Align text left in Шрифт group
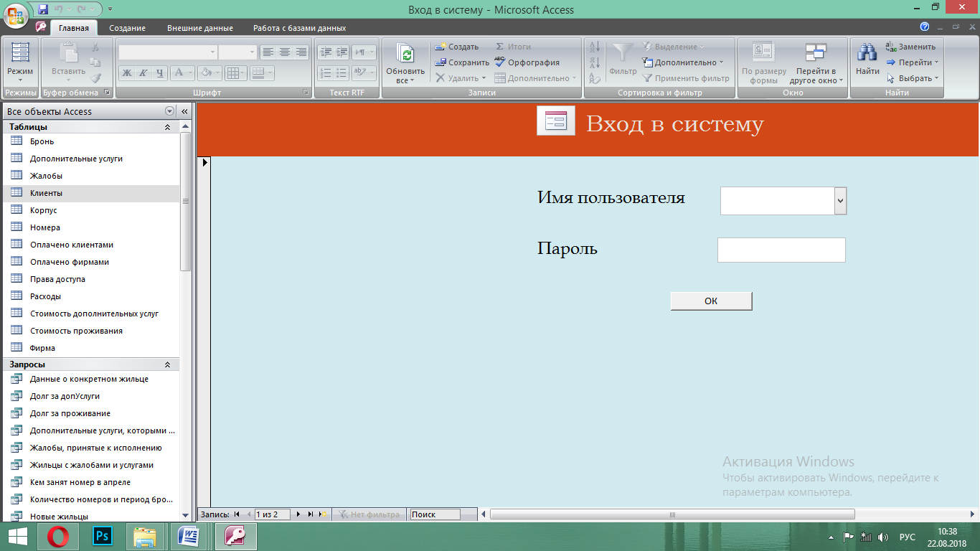This screenshot has width=980, height=551. coord(268,52)
